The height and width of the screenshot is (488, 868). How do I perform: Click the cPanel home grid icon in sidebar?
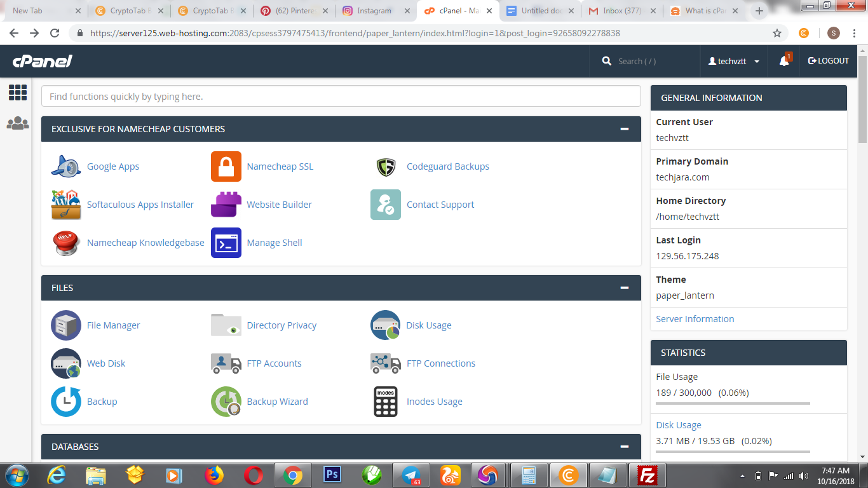pyautogui.click(x=18, y=93)
